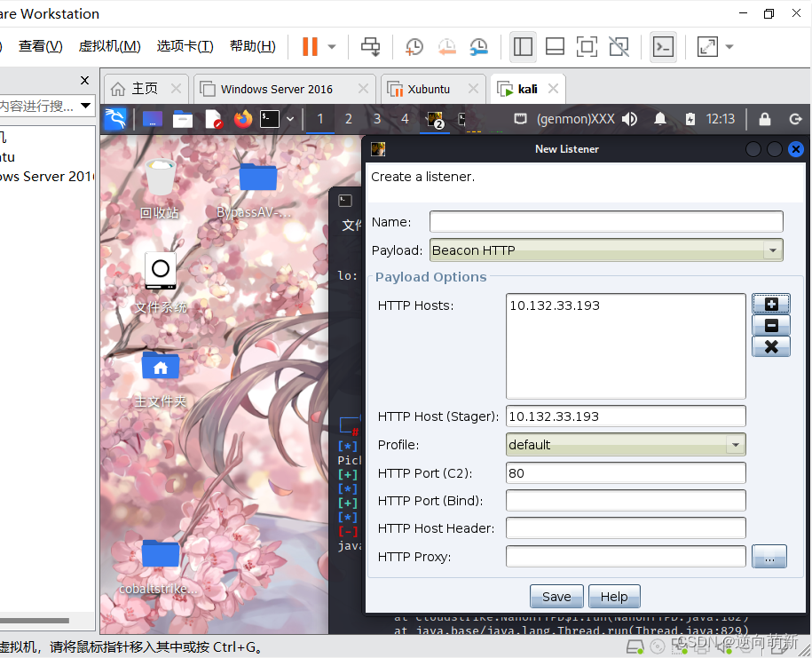Select 10.132.33.193 in HTTP Hosts list

[555, 305]
